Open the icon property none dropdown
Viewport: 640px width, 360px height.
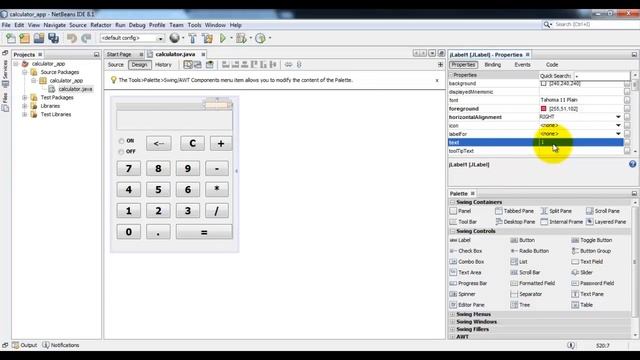pos(618,125)
